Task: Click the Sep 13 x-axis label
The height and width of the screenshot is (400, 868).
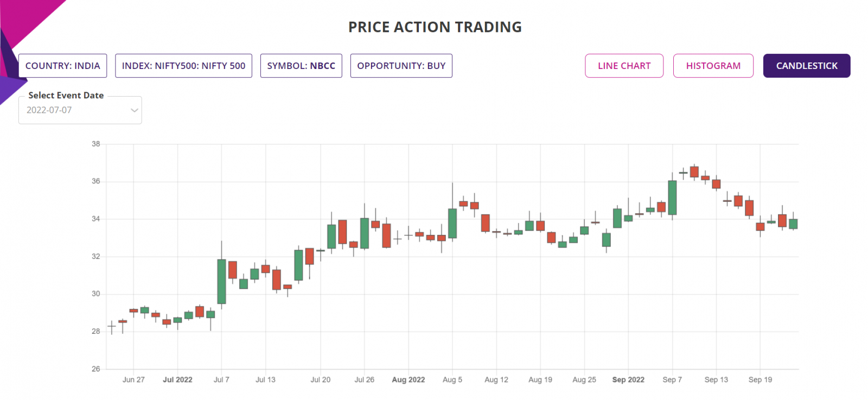Action: pyautogui.click(x=716, y=379)
